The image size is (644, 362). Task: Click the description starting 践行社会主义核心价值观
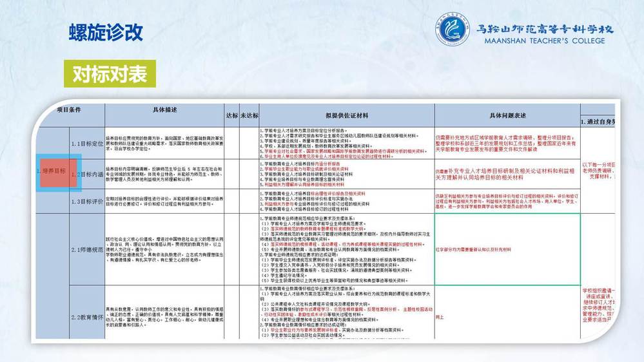(164, 249)
